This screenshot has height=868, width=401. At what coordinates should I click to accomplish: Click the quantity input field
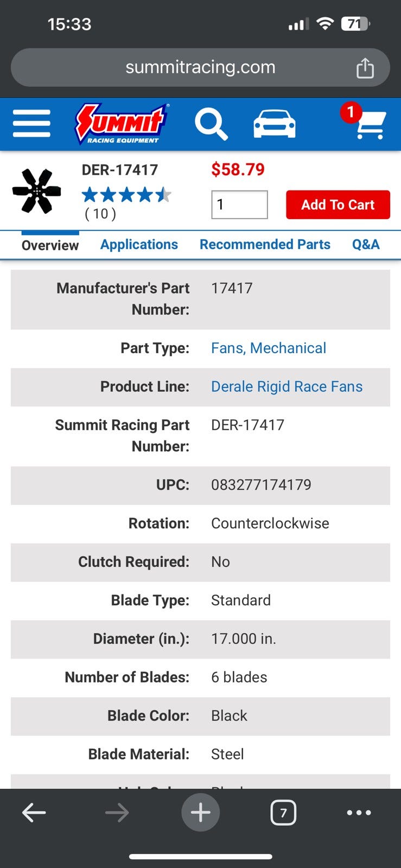point(239,205)
